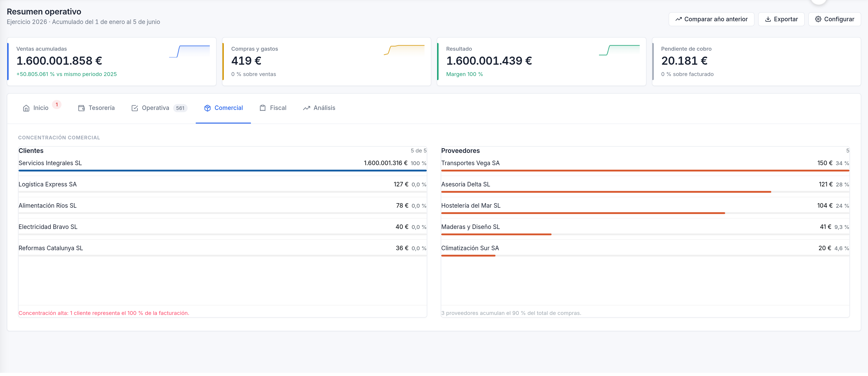Click the 1.600.001.316 € client amount
The height and width of the screenshot is (376, 868).
click(385, 164)
